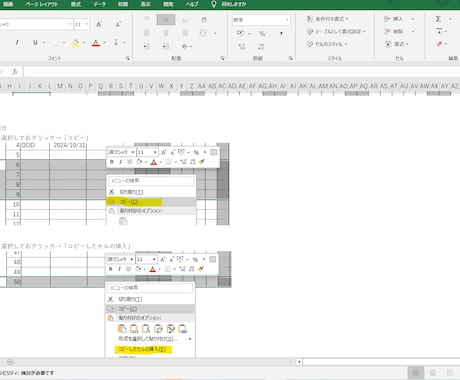Toggle bottom vertical alignment
The height and width of the screenshot is (380, 460).
(x=185, y=20)
